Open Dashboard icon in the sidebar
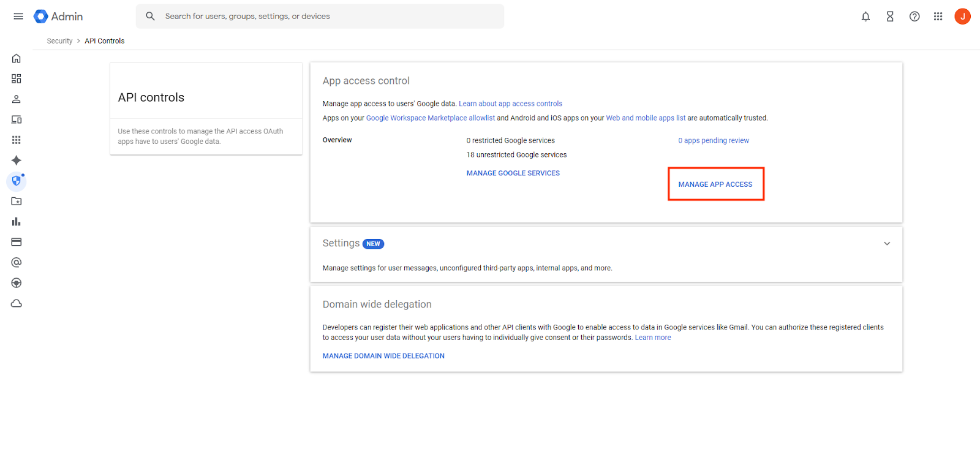Screen dimensions: 980x465 coord(17,78)
